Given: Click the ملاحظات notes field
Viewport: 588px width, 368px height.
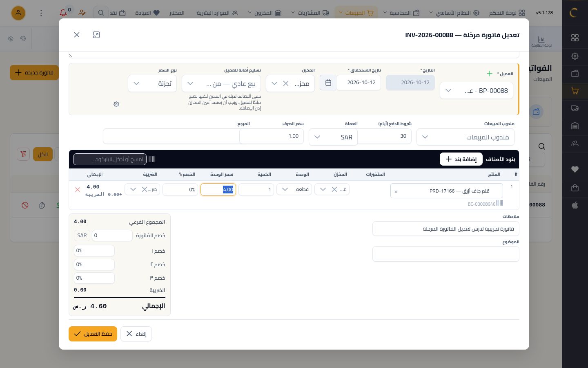Looking at the screenshot, I should pos(446,229).
